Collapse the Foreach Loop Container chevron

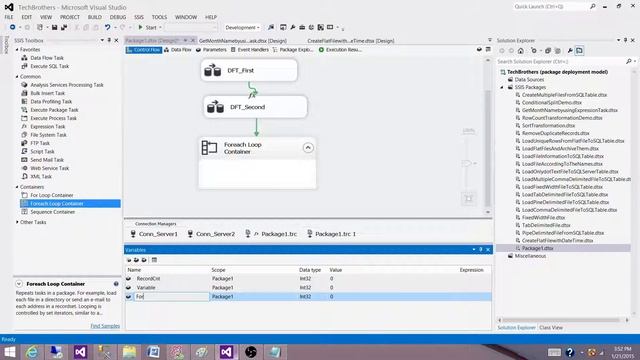pyautogui.click(x=308, y=148)
